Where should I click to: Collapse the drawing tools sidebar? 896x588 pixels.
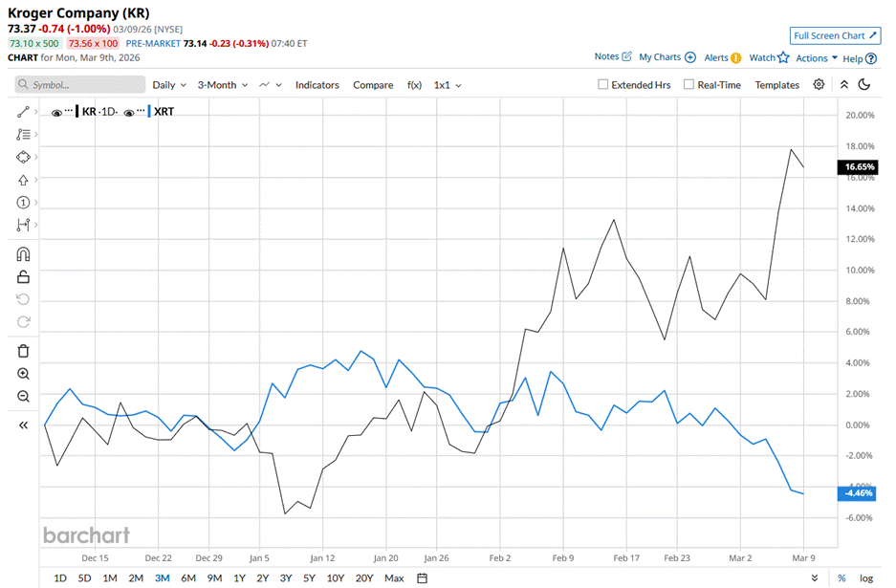(x=23, y=425)
